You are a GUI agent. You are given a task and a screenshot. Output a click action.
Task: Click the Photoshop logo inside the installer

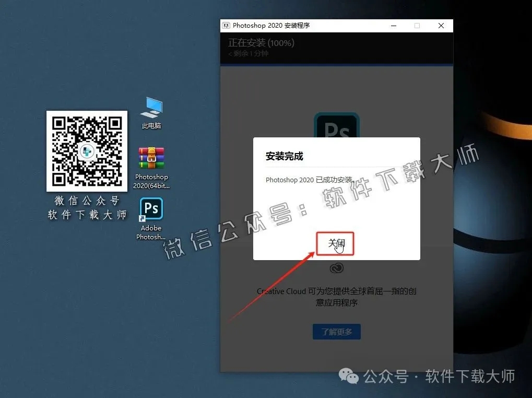coord(336,125)
